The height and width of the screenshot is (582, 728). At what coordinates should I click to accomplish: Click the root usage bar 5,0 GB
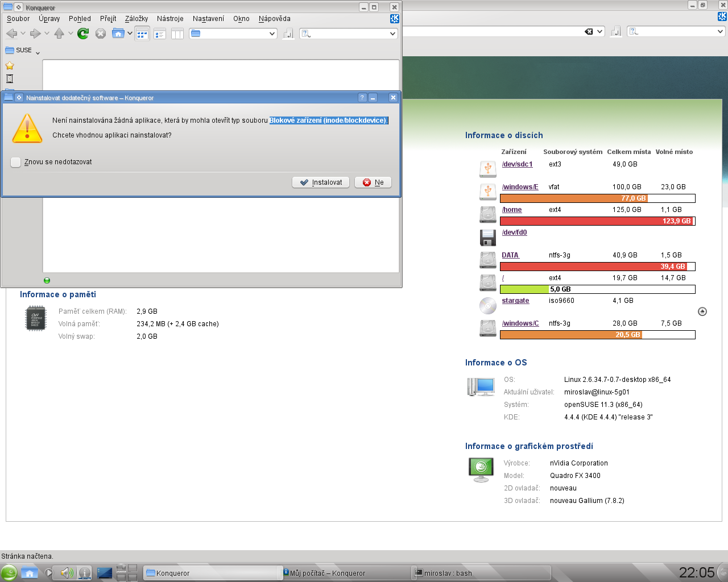point(598,289)
